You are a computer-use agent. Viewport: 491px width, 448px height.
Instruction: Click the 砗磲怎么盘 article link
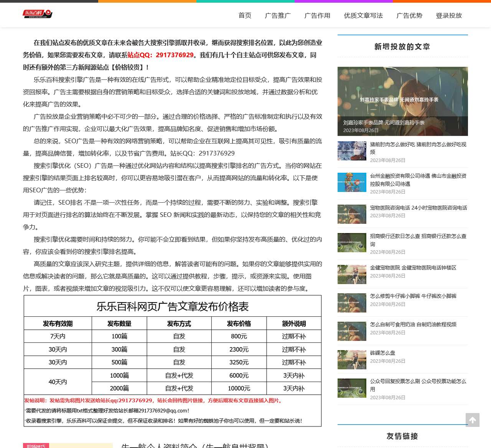click(x=382, y=352)
